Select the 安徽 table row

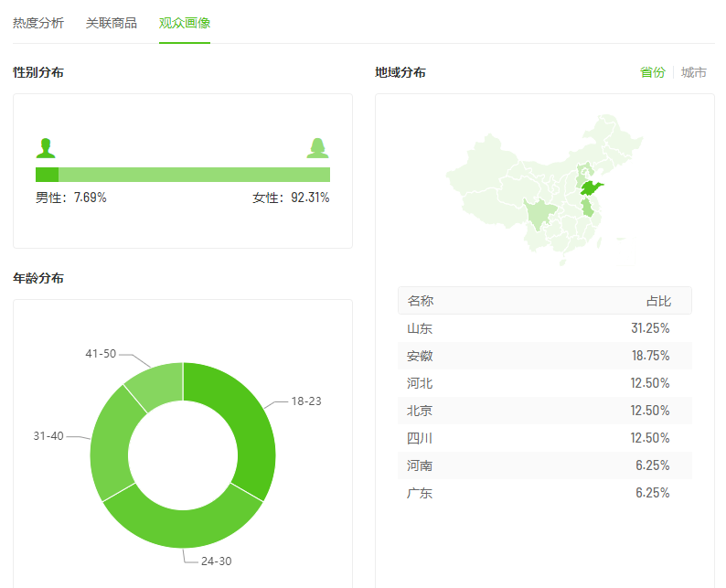545,356
